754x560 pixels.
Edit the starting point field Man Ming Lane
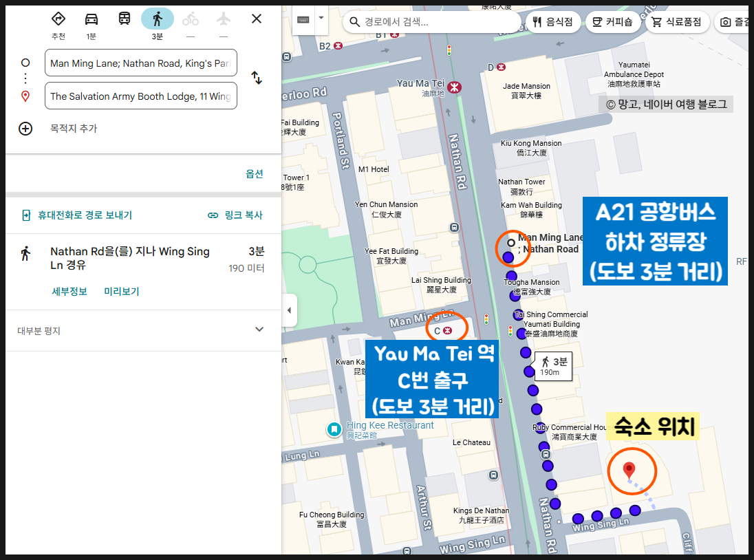pyautogui.click(x=141, y=63)
